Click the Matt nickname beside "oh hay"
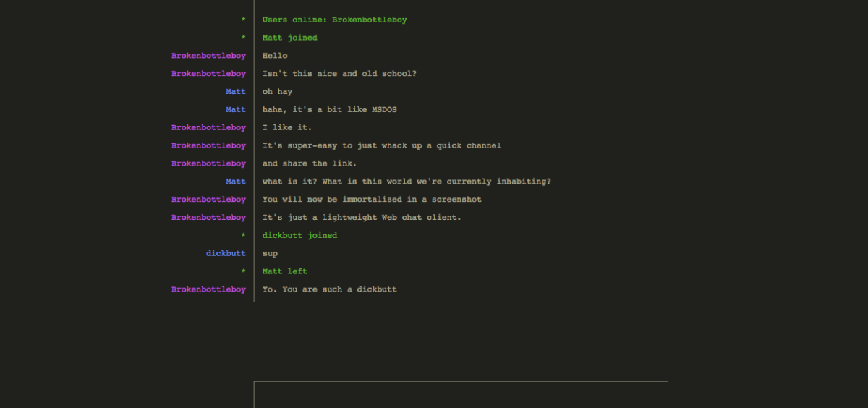 [236, 92]
